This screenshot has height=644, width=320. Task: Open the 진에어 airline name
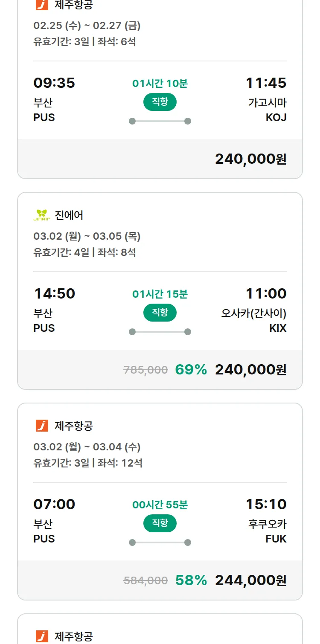tap(69, 215)
